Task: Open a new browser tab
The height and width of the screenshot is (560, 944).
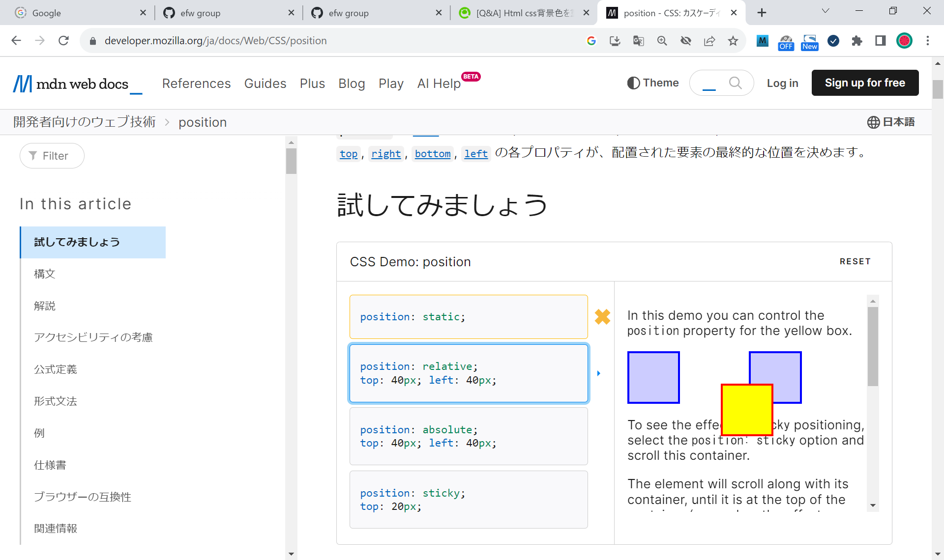Action: pyautogui.click(x=762, y=13)
